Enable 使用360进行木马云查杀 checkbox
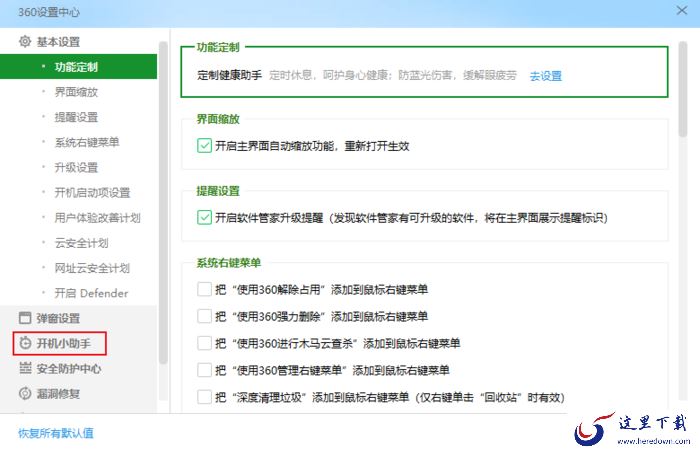The width and height of the screenshot is (700, 449). (204, 343)
